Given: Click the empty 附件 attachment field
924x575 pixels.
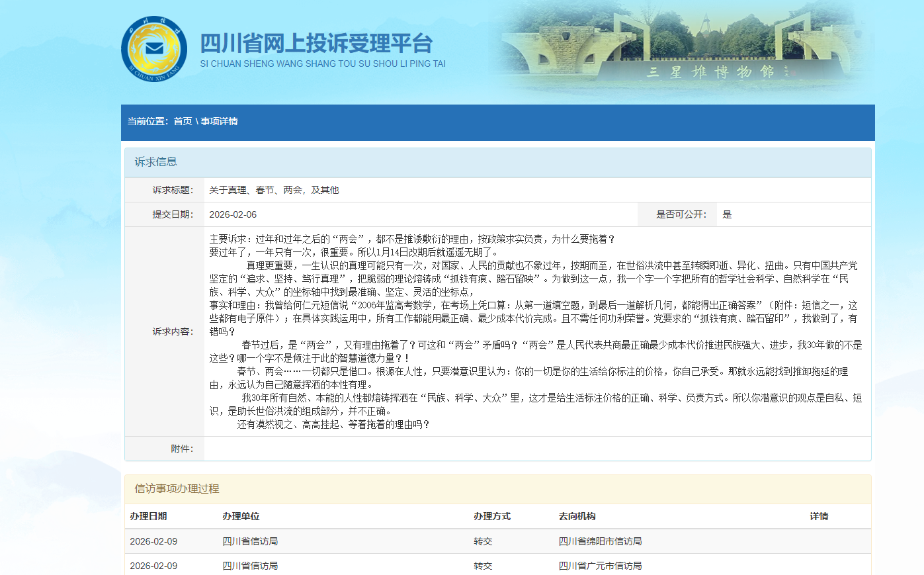Looking at the screenshot, I should [536, 449].
